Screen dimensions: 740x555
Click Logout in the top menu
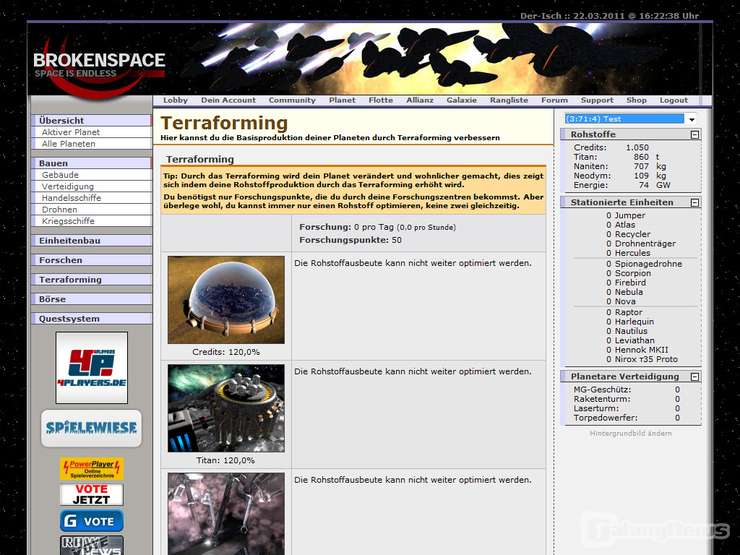pyautogui.click(x=673, y=100)
